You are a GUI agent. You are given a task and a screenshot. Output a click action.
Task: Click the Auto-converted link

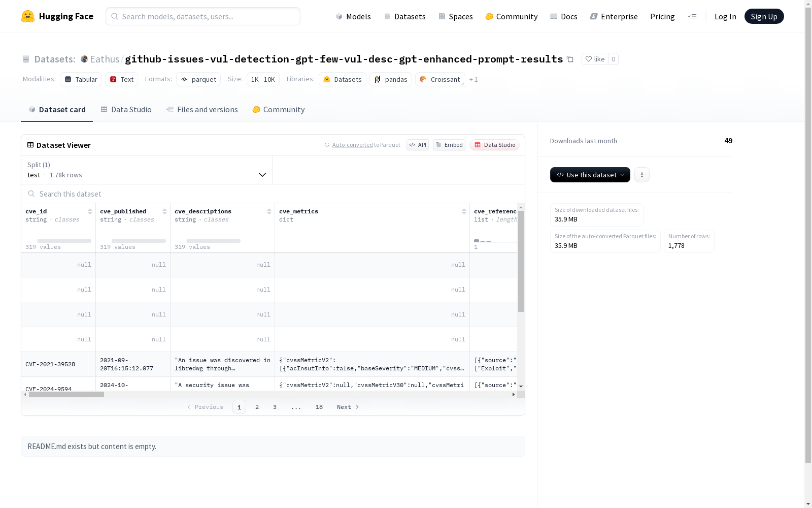(352, 145)
